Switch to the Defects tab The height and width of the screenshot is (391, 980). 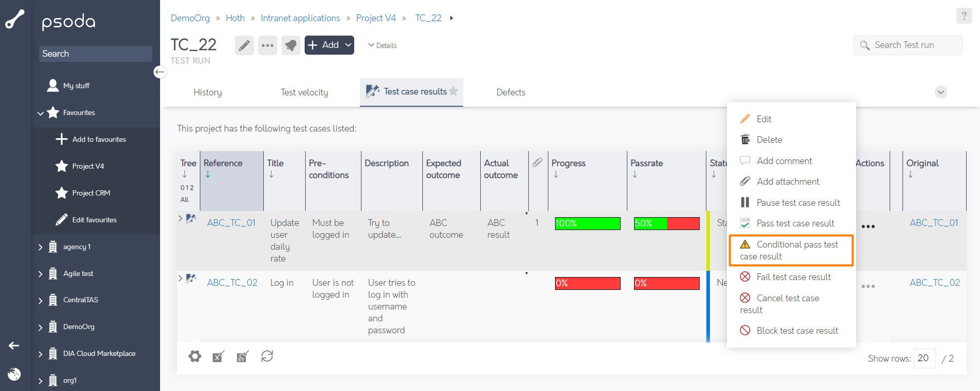click(x=511, y=92)
